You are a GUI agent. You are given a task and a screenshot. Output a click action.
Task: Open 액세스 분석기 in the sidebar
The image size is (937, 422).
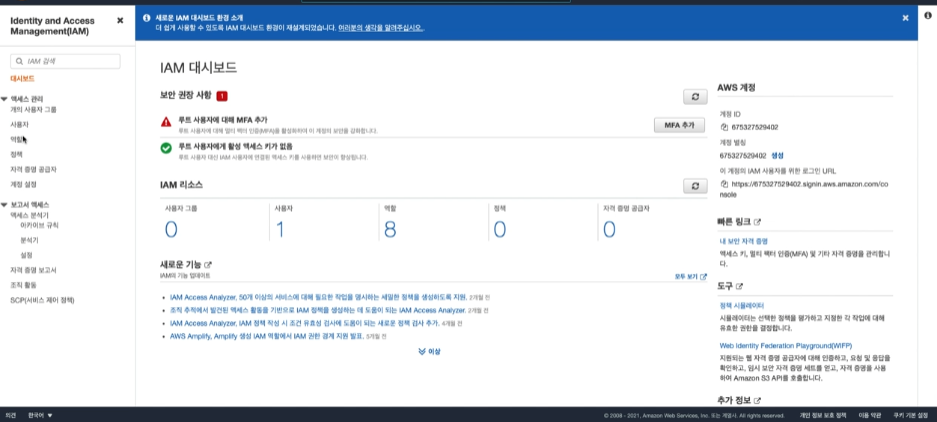tap(29, 215)
